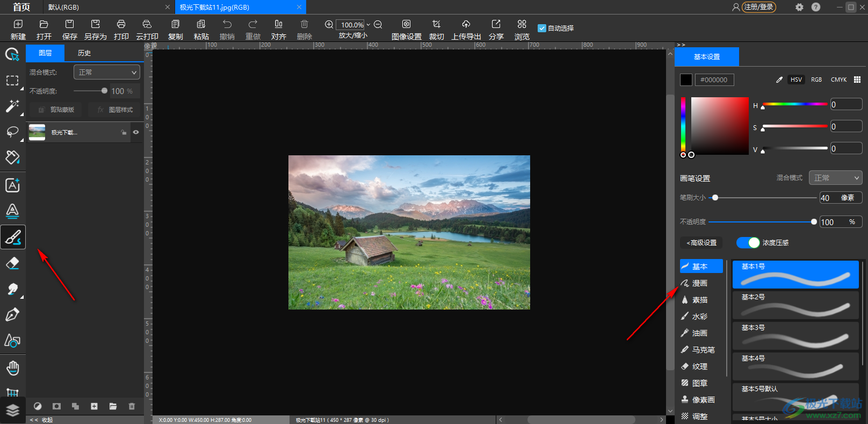Select the magic wand tool

(x=12, y=106)
